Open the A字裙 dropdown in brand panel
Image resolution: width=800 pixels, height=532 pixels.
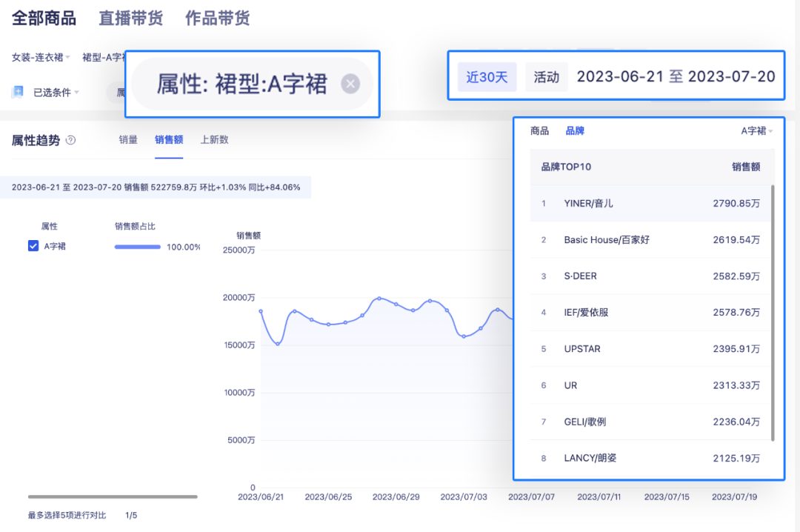[x=756, y=131]
